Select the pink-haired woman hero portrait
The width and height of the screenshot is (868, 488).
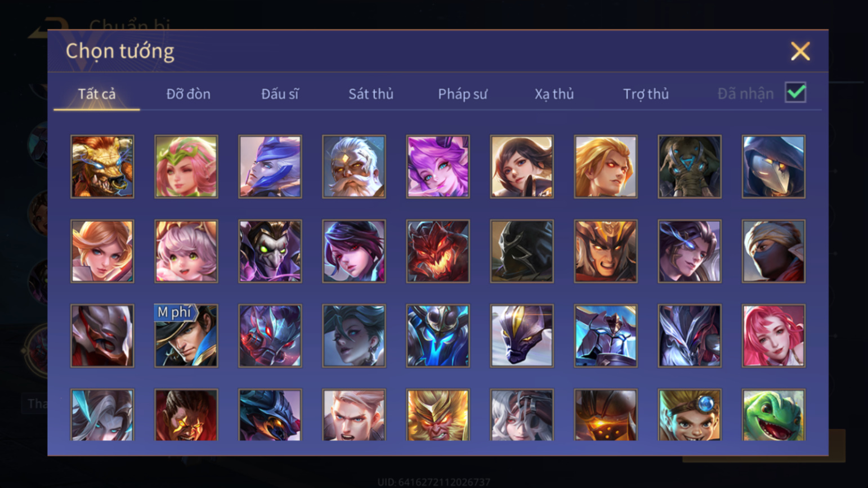click(x=773, y=336)
